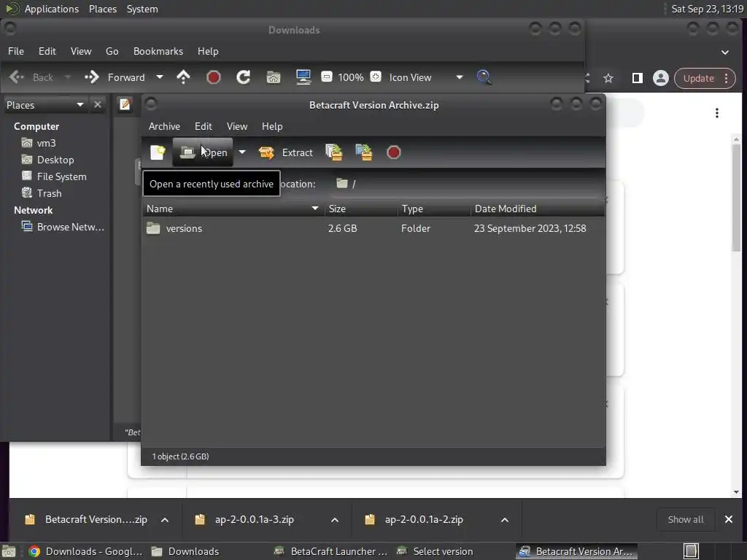Viewport: 747px width, 560px height.
Task: Open the Bookmarks menu in the Downloads window
Action: pyautogui.click(x=158, y=51)
